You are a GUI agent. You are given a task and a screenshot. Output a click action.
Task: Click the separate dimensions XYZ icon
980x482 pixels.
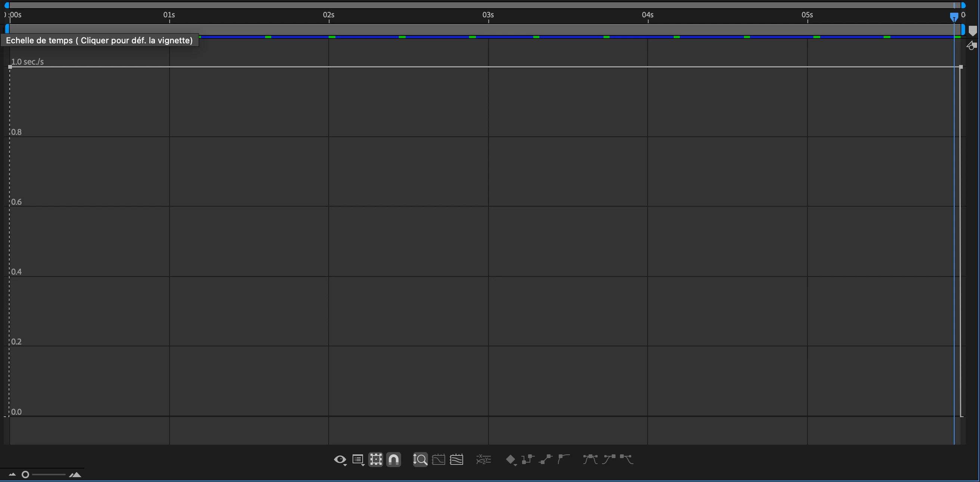(484, 460)
